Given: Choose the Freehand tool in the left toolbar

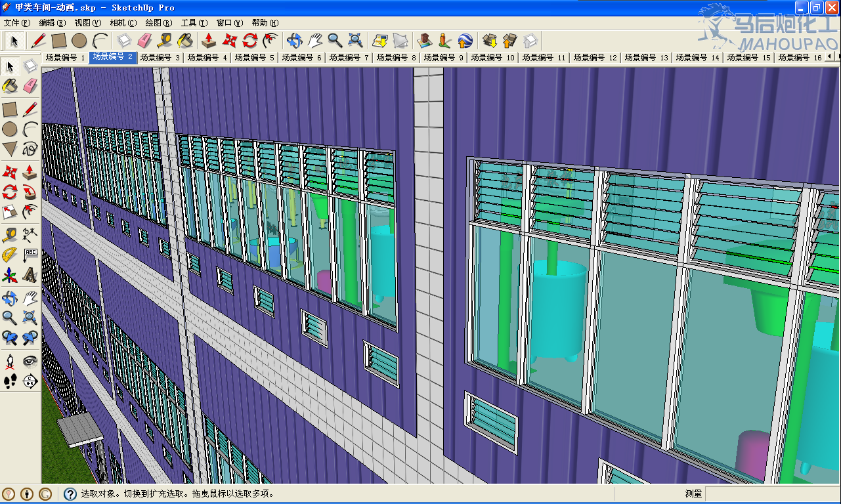Looking at the screenshot, I should point(30,148).
